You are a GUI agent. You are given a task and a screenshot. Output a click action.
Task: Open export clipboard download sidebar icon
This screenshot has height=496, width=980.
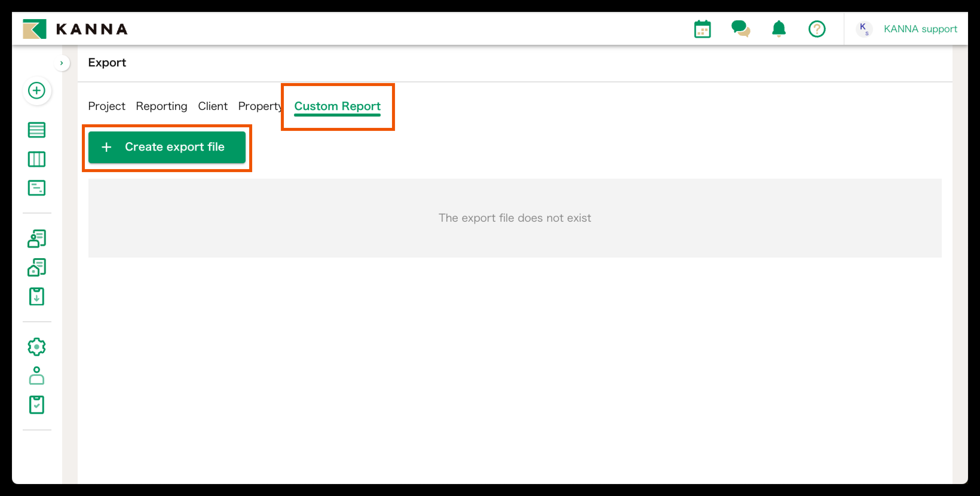[37, 297]
